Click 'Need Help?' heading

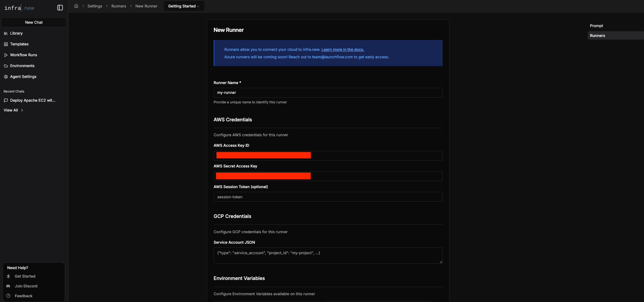tap(18, 268)
